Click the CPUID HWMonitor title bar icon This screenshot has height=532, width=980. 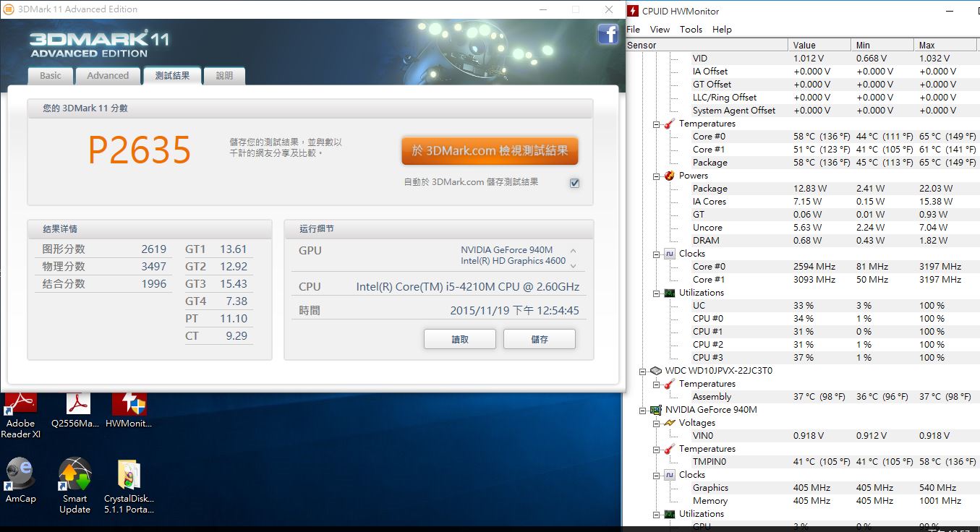point(634,10)
